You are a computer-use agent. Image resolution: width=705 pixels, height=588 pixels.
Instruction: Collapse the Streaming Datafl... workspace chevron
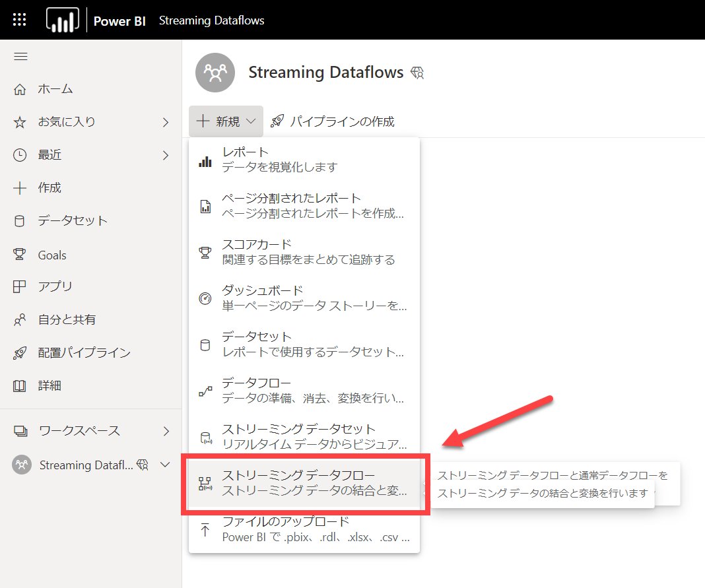pos(166,465)
